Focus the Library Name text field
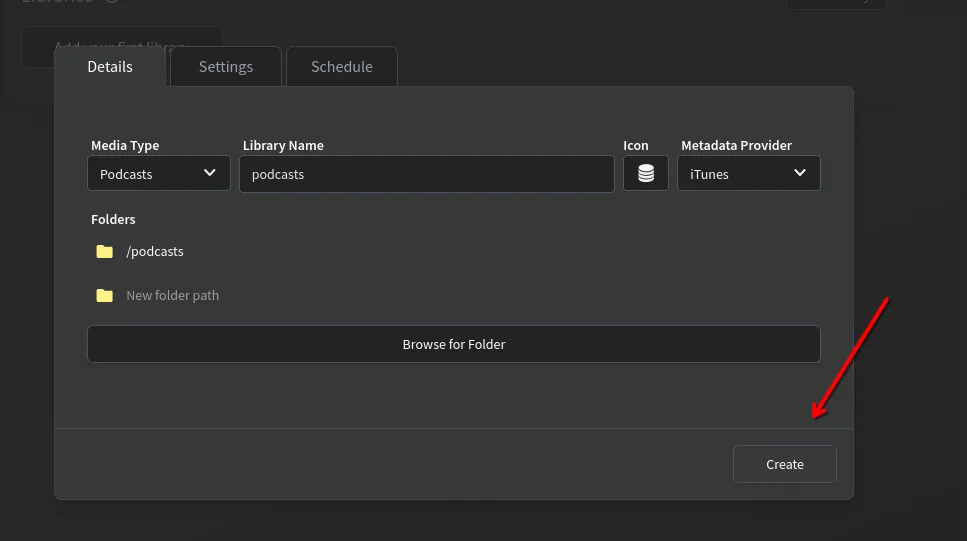Screen dimensions: 967x541 [426, 174]
